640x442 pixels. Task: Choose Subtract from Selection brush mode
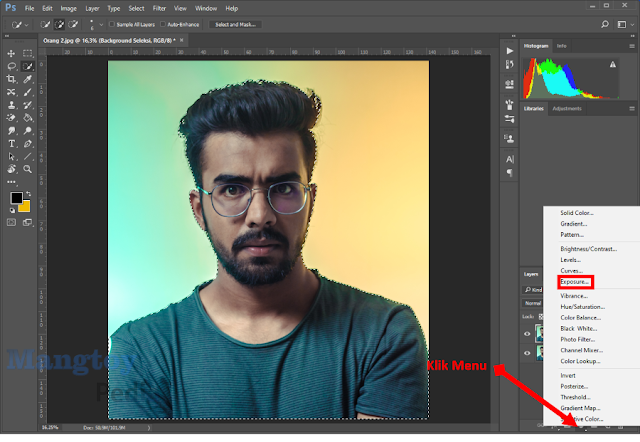[73, 24]
